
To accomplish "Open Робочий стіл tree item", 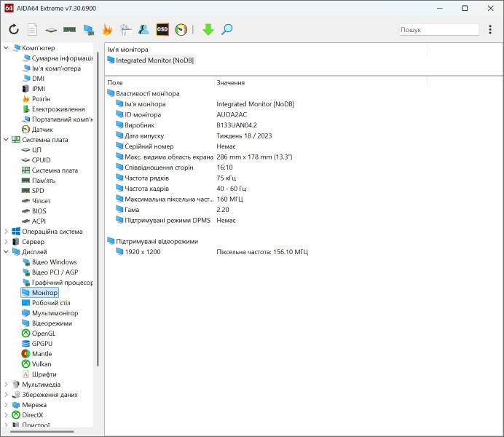I will pos(46,303).
